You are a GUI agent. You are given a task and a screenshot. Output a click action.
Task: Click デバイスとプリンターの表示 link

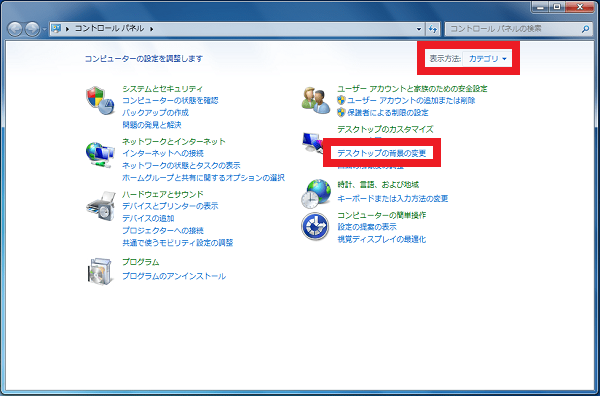tap(170, 206)
